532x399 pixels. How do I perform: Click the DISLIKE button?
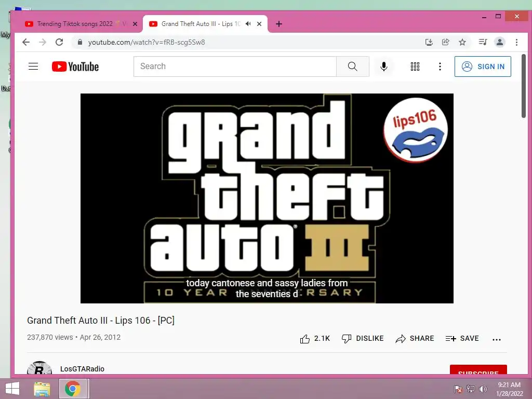pyautogui.click(x=363, y=339)
